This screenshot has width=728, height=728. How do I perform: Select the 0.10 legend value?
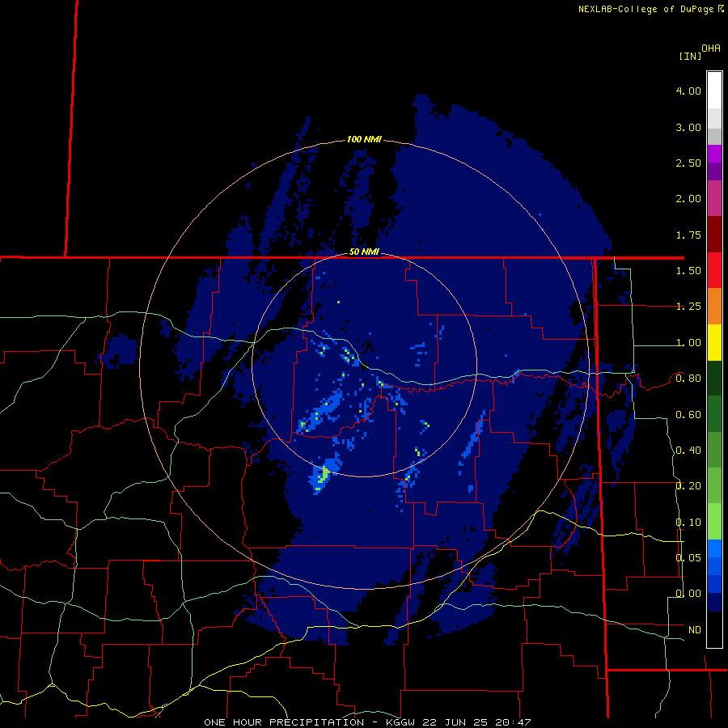[x=688, y=523]
